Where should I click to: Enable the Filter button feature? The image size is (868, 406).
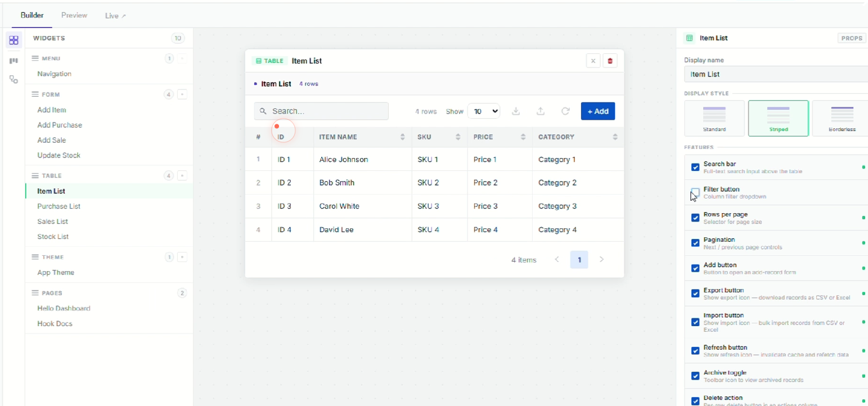tap(695, 192)
